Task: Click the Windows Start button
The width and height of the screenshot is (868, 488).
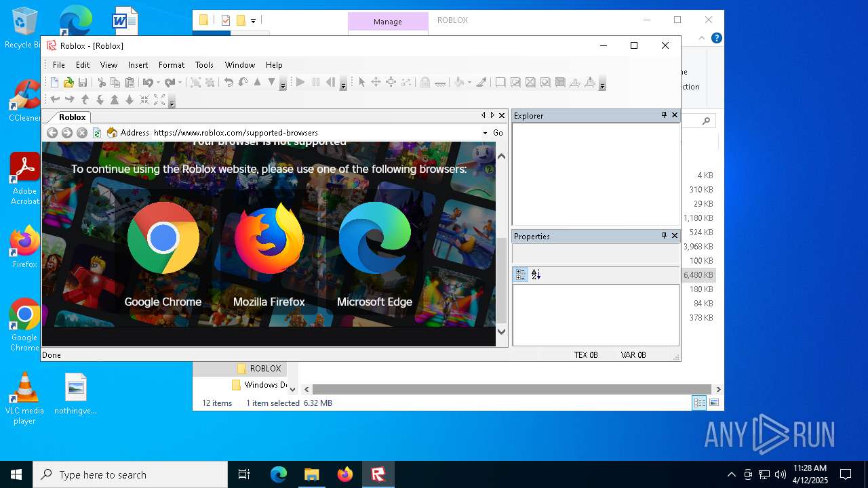Action: pyautogui.click(x=16, y=474)
